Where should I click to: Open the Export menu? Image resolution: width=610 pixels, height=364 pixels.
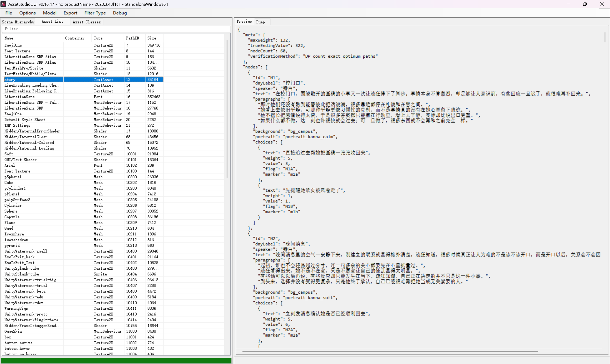pos(70,13)
